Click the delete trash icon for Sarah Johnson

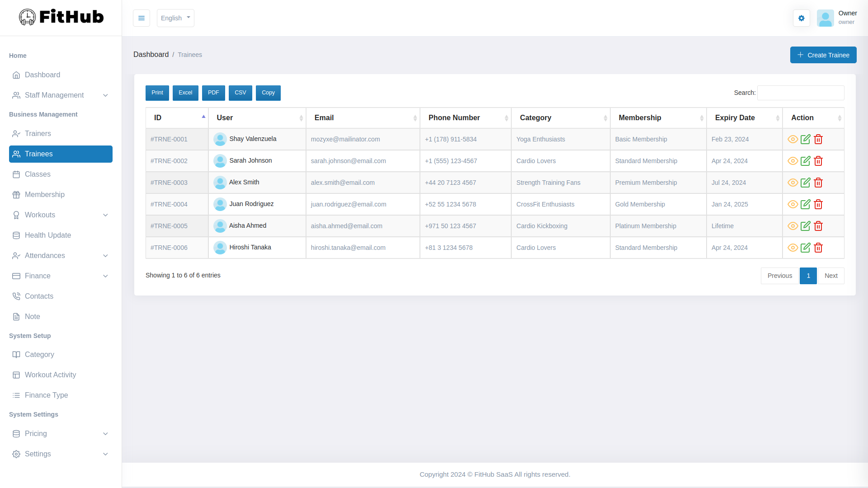818,161
